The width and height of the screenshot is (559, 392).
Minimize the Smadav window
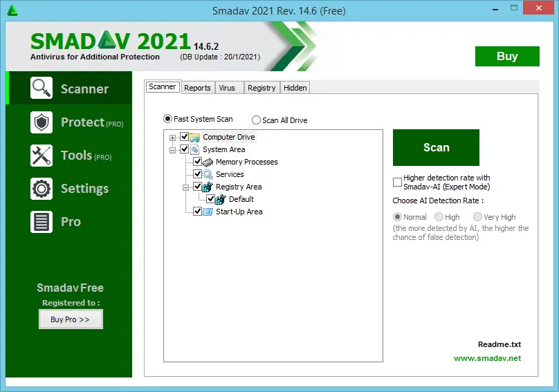click(x=495, y=9)
